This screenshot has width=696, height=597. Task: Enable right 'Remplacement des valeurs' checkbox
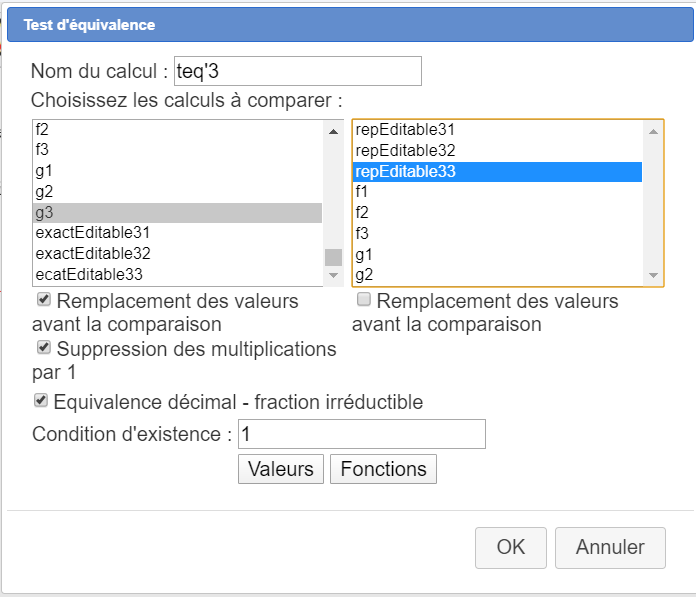coord(365,300)
